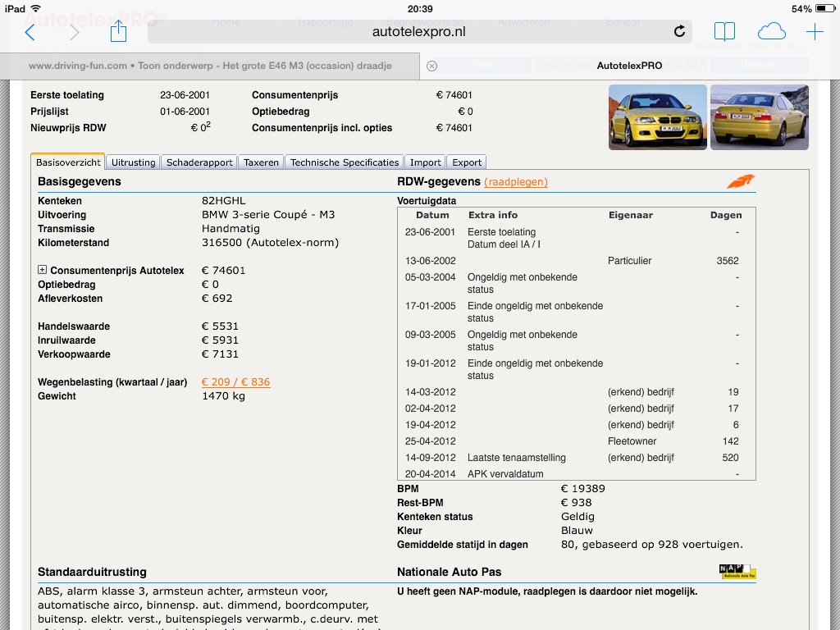Select Handelswaarde value € 5531
This screenshot has width=840, height=630.
220,326
